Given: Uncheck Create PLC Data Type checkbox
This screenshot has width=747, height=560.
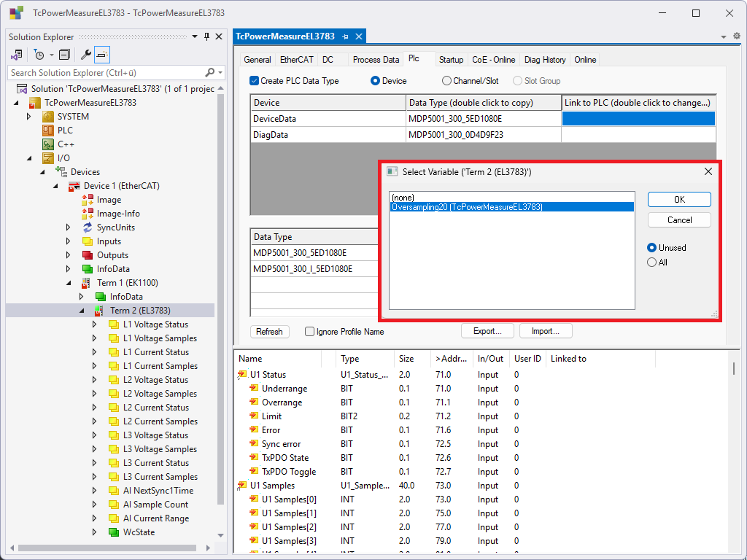Looking at the screenshot, I should 255,80.
